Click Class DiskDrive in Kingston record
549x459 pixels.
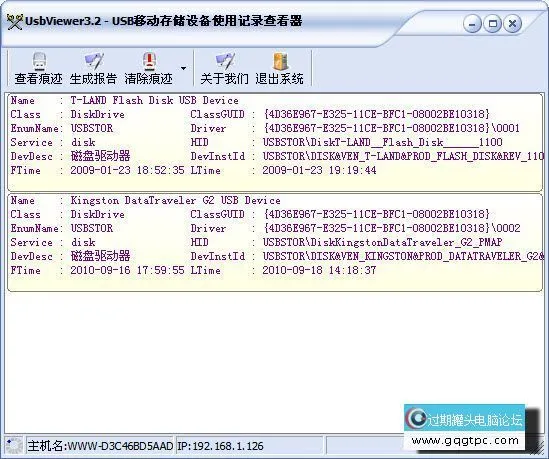click(98, 214)
